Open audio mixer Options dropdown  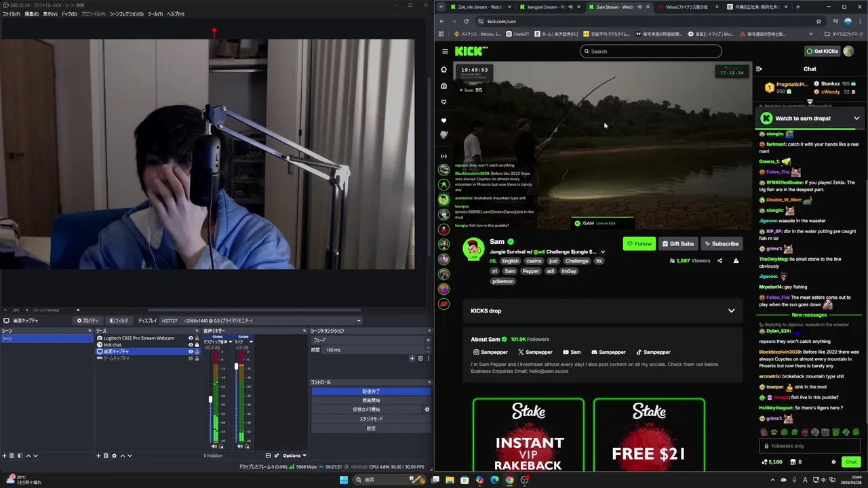[x=294, y=455]
